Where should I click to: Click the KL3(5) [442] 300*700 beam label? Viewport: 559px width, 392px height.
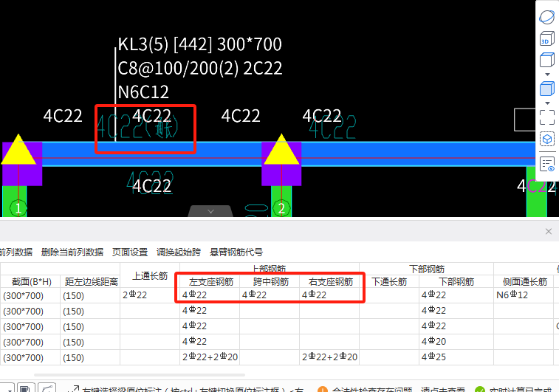pos(199,44)
